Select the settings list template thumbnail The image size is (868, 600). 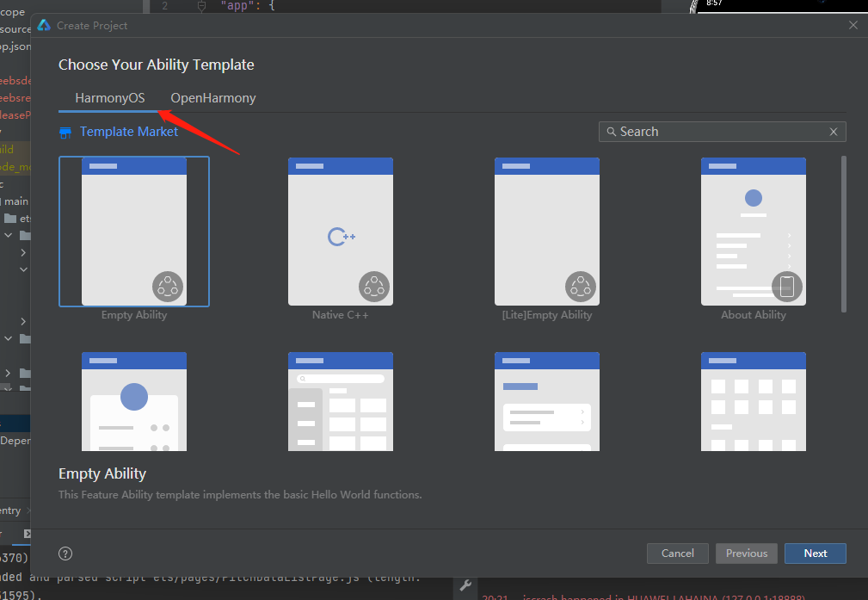[x=547, y=402]
